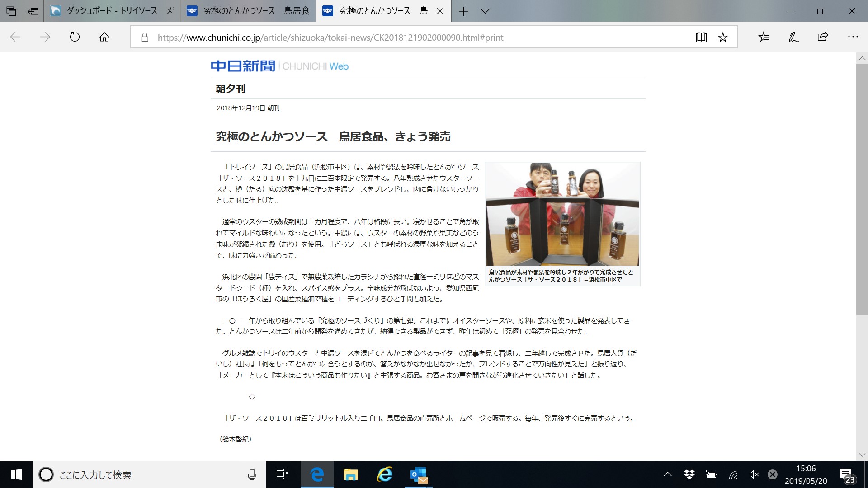Click scrollbar up arrow

coord(862,58)
